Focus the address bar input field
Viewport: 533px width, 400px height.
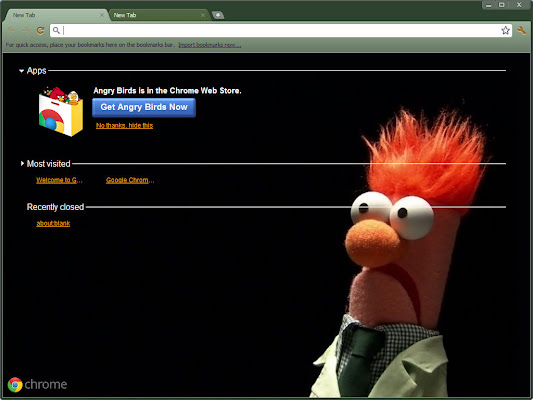pos(281,31)
